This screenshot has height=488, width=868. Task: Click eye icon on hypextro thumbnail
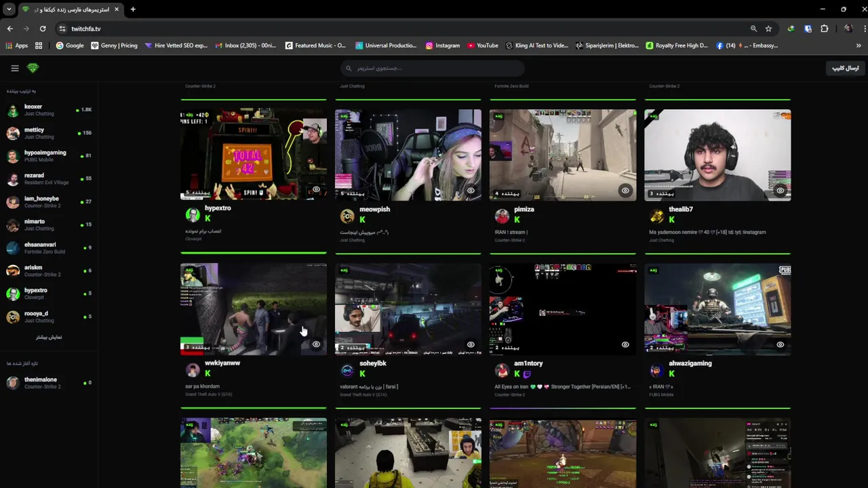coord(316,190)
